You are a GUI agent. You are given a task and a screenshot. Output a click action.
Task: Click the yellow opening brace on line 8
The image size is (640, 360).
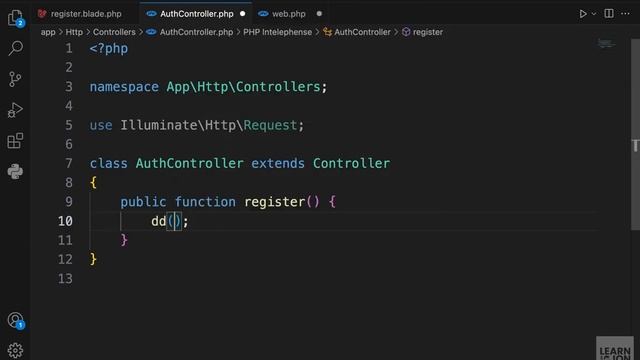point(93,182)
